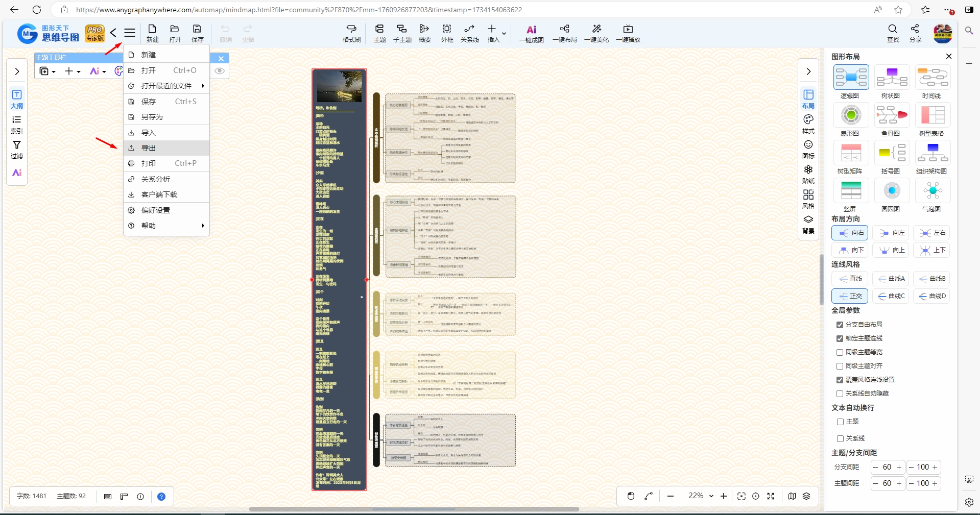Toggle 覆盖风格连线设置 checkbox
980x515 pixels.
pos(840,380)
